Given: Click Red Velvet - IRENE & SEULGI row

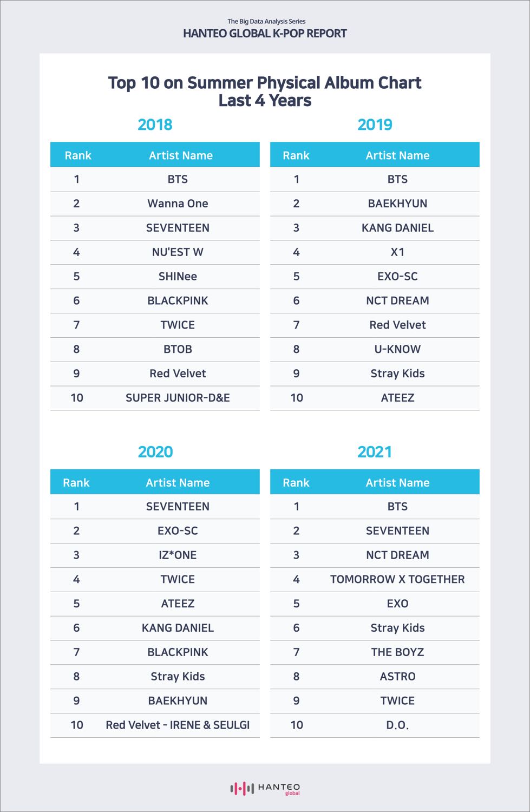Looking at the screenshot, I should pyautogui.click(x=155, y=725).
